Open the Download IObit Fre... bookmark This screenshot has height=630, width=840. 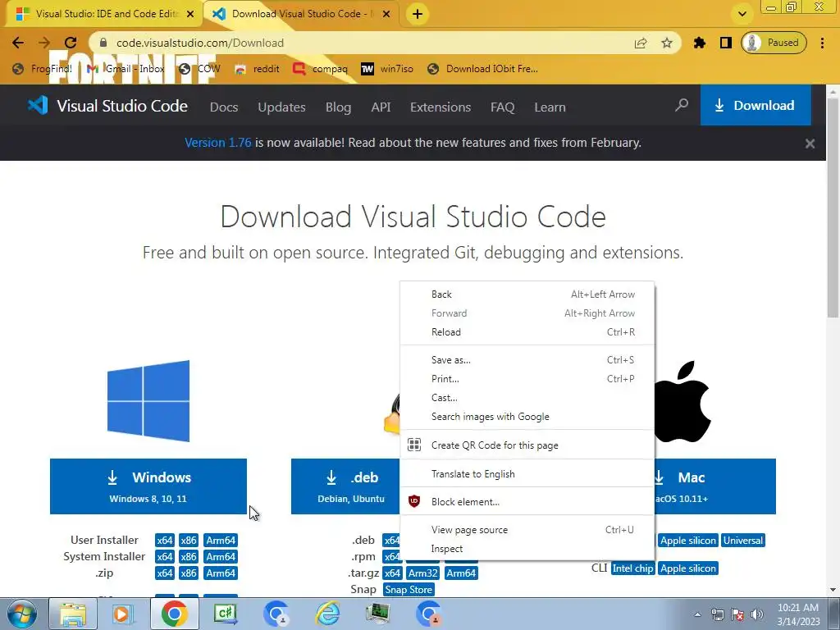coord(482,69)
